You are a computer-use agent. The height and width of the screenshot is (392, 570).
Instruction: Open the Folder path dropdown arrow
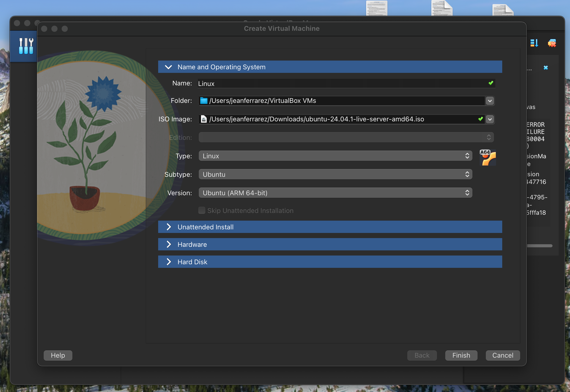coord(490,101)
